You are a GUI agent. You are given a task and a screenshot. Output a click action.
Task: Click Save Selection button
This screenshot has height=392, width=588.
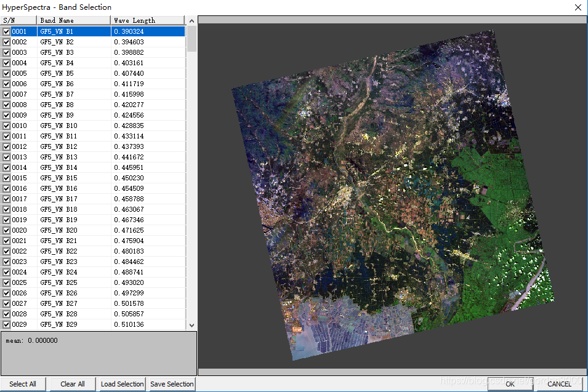172,384
